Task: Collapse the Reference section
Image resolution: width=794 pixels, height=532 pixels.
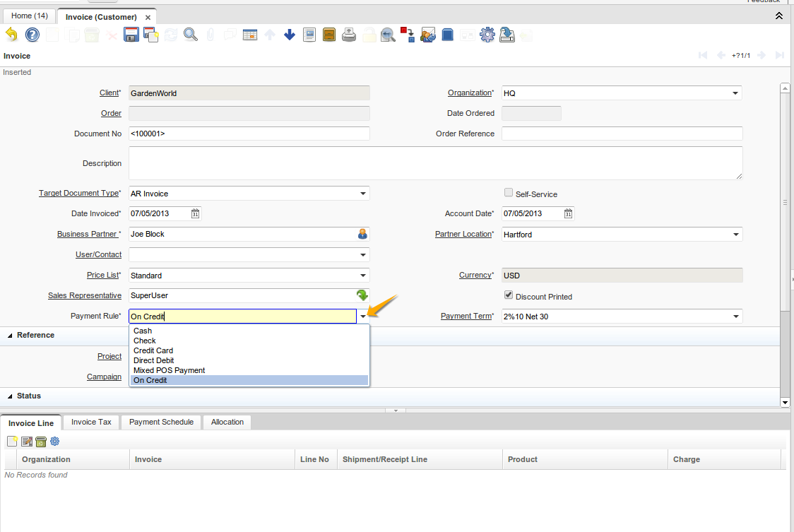Action: pos(10,336)
